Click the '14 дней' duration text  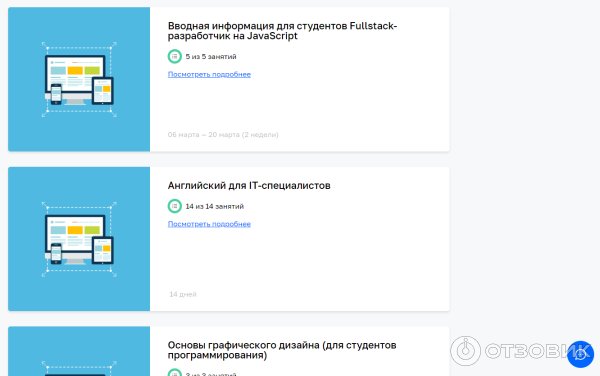tap(183, 294)
